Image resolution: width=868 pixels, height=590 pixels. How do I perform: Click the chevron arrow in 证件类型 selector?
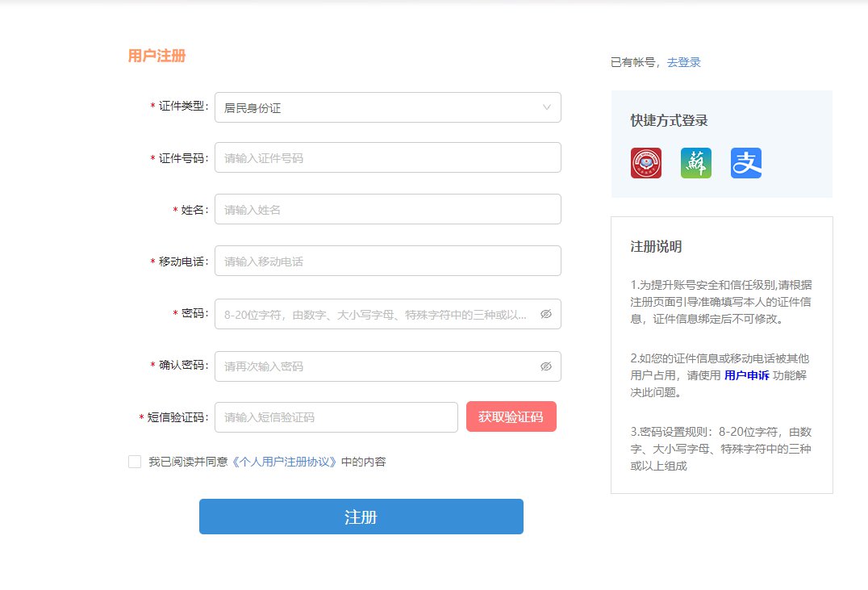pyautogui.click(x=547, y=107)
